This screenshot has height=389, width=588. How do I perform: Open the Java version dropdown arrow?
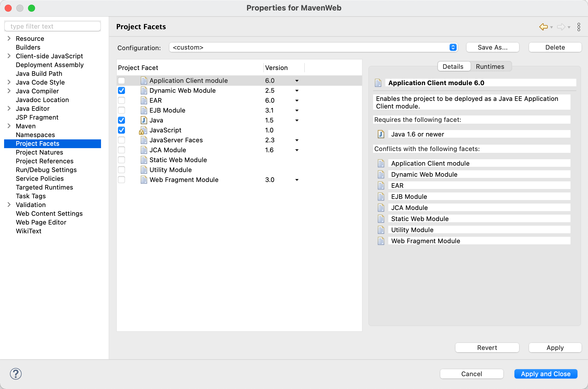pyautogui.click(x=297, y=120)
